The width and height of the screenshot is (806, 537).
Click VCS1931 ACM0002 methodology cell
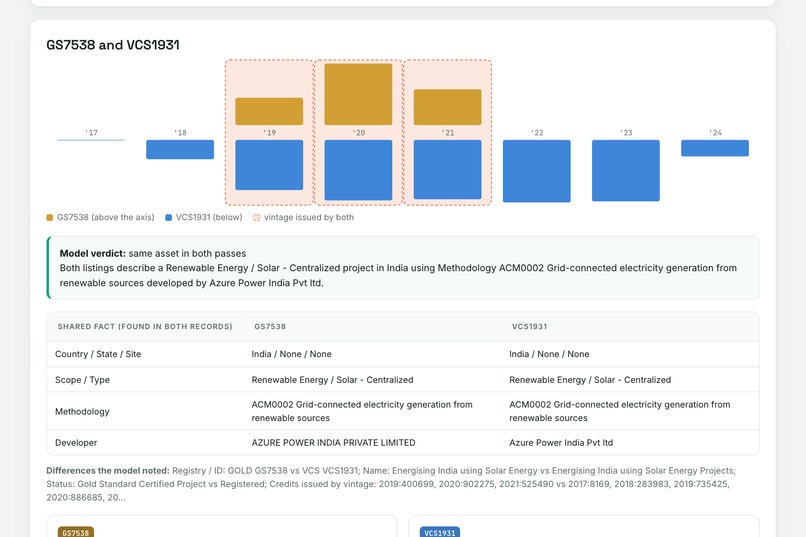(x=619, y=411)
